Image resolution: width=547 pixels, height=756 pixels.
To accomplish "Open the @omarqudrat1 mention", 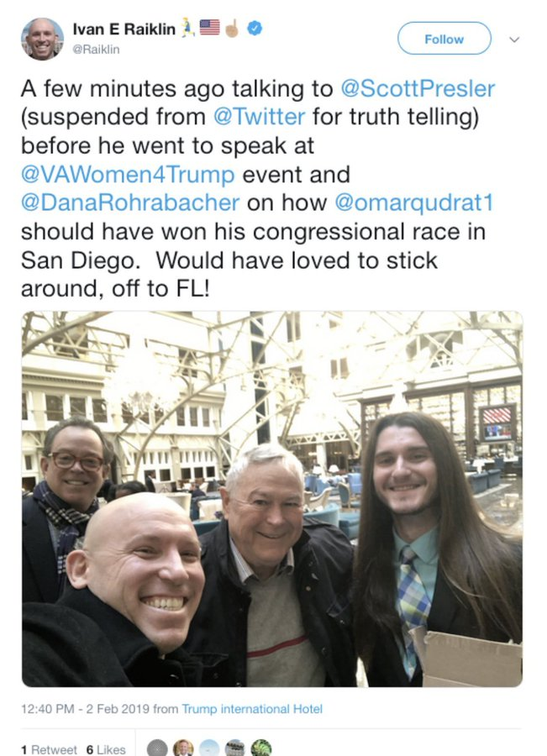I will (414, 202).
